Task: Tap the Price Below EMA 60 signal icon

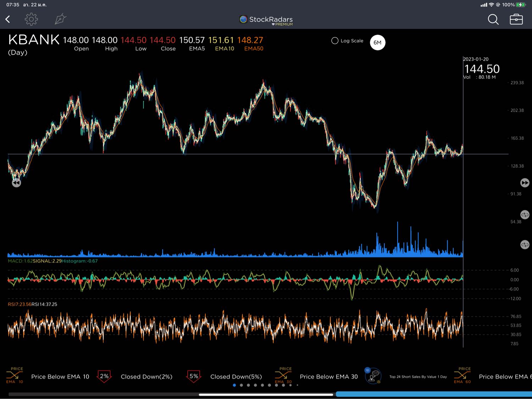Action: (462, 376)
